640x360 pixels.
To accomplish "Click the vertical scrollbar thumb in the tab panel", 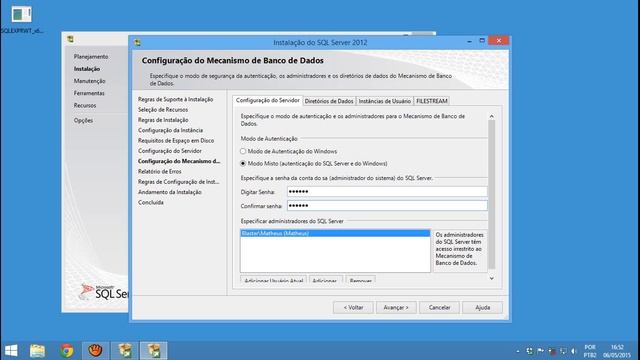I will [x=491, y=195].
